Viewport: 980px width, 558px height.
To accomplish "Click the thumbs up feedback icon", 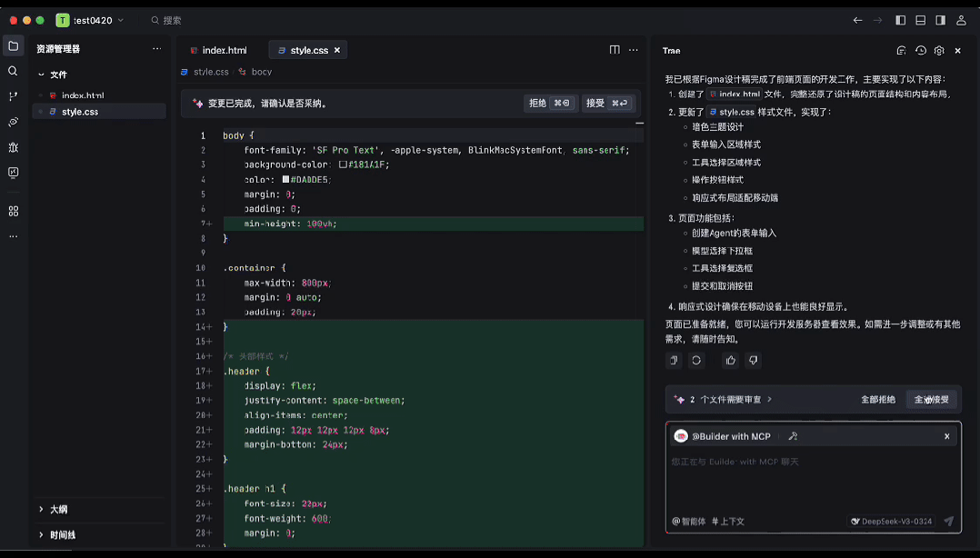I will 730,361.
